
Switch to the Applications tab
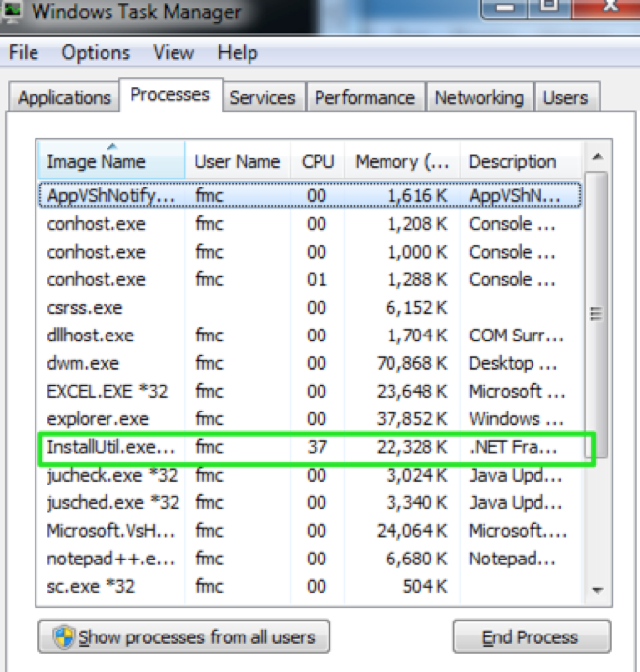coord(64,98)
